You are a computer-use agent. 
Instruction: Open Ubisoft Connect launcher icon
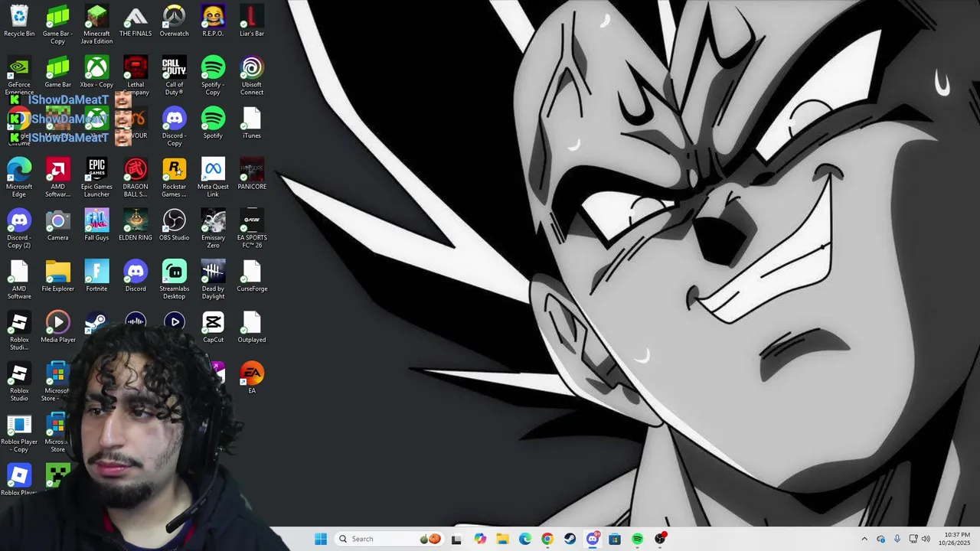point(252,75)
